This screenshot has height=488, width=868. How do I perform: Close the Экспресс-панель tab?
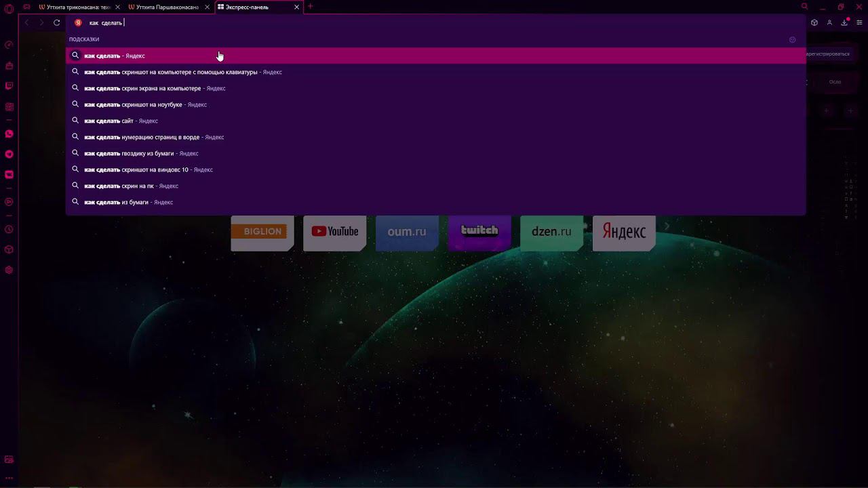(296, 7)
